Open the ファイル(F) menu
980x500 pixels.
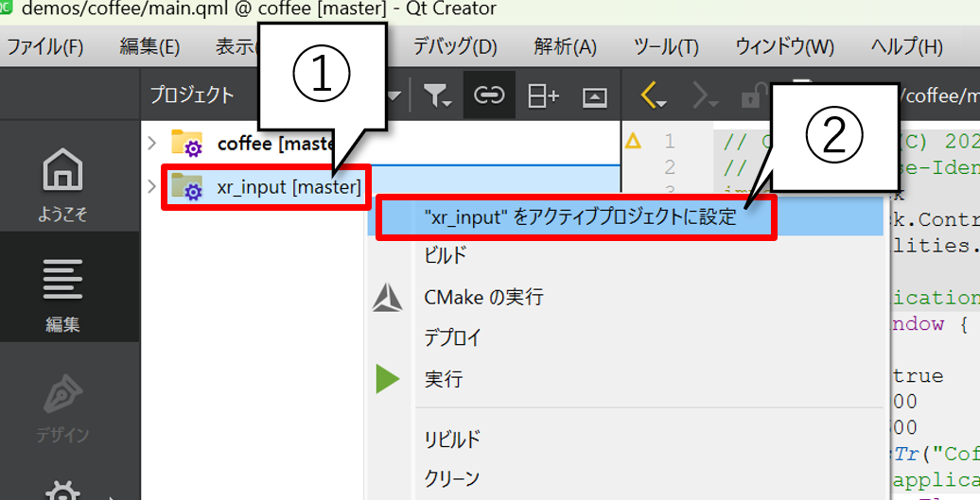click(45, 46)
